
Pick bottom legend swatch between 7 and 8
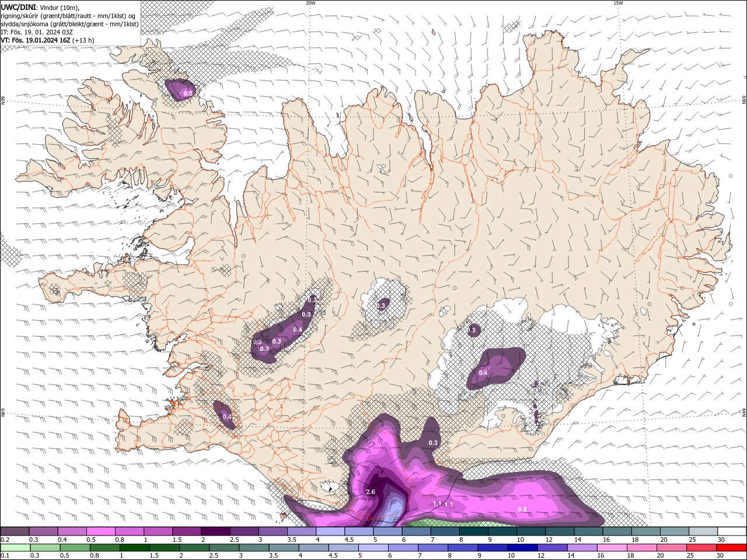pos(433,548)
